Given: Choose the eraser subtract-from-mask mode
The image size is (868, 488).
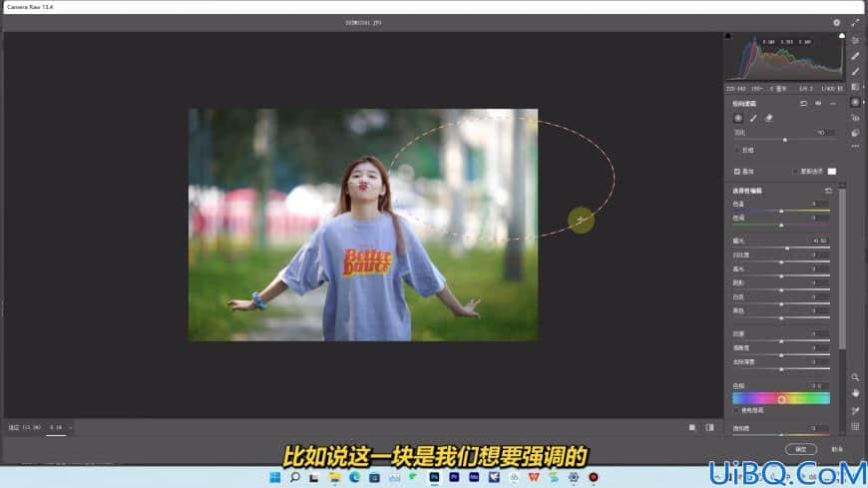Looking at the screenshot, I should click(x=769, y=118).
